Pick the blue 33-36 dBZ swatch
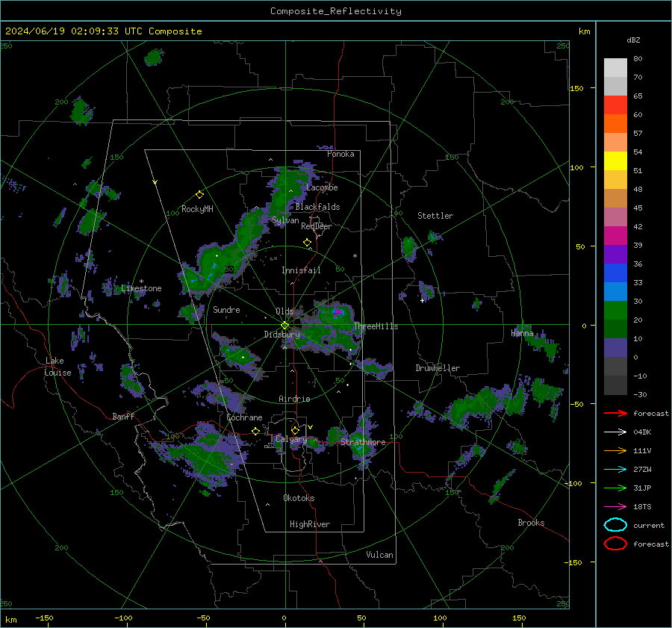 pyautogui.click(x=615, y=273)
